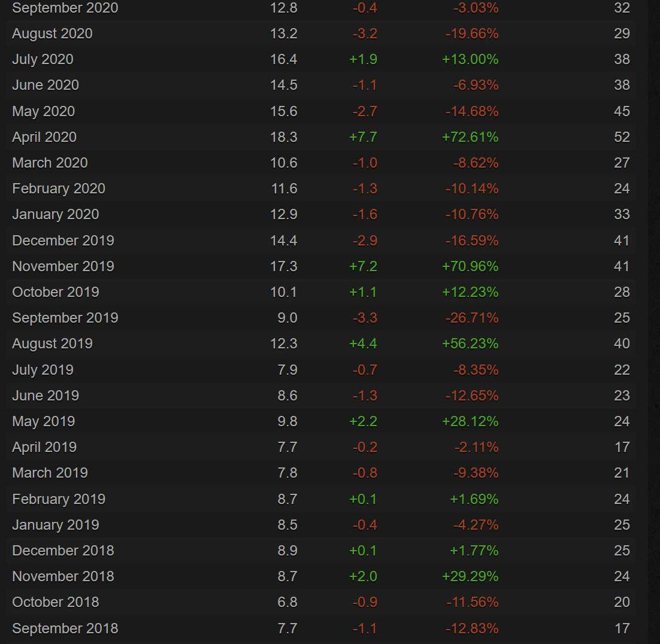Screen dimensions: 660x644
Task: Select the -11.56% percent change cell
Action: (473, 602)
